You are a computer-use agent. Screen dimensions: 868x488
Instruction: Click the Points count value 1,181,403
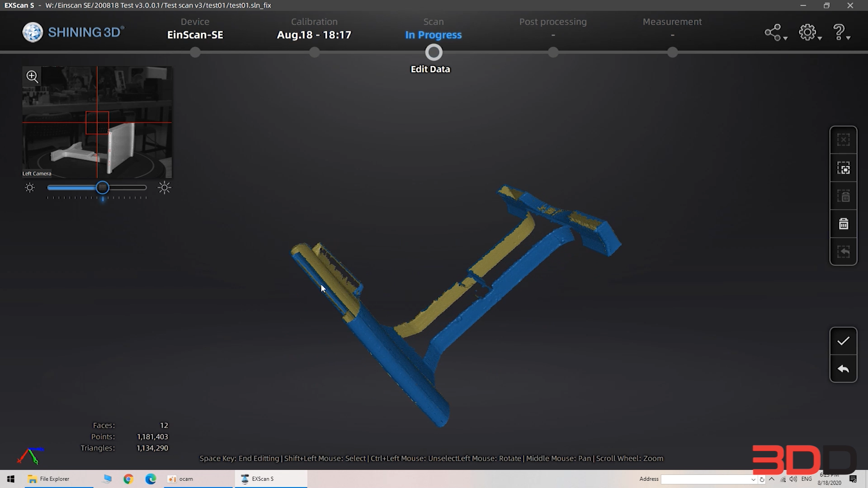tap(152, 436)
